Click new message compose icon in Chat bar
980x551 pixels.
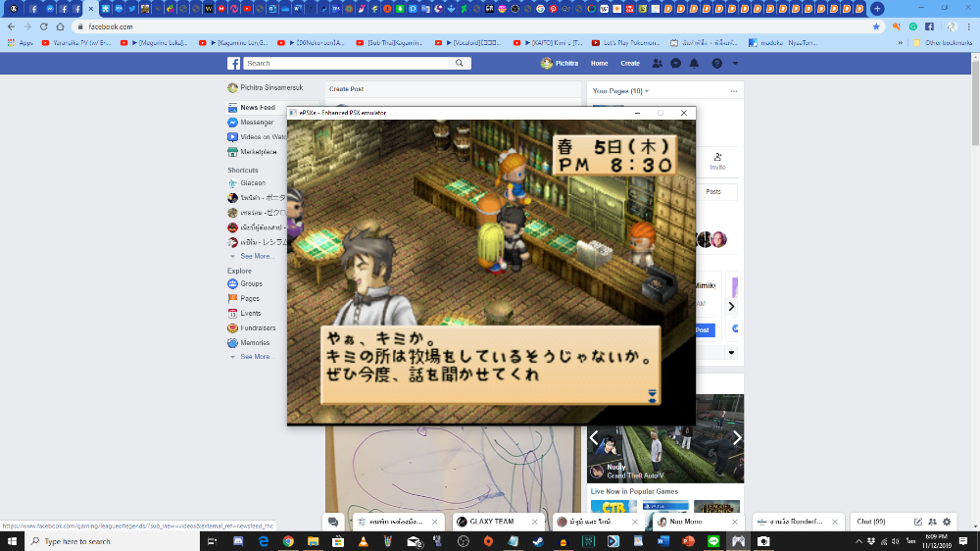[918, 522]
